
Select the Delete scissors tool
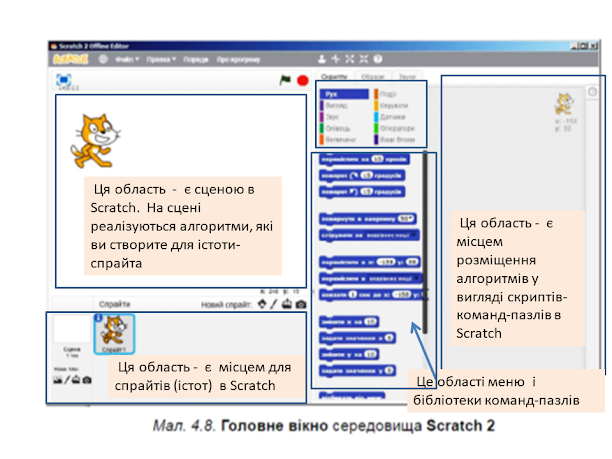tap(336, 59)
